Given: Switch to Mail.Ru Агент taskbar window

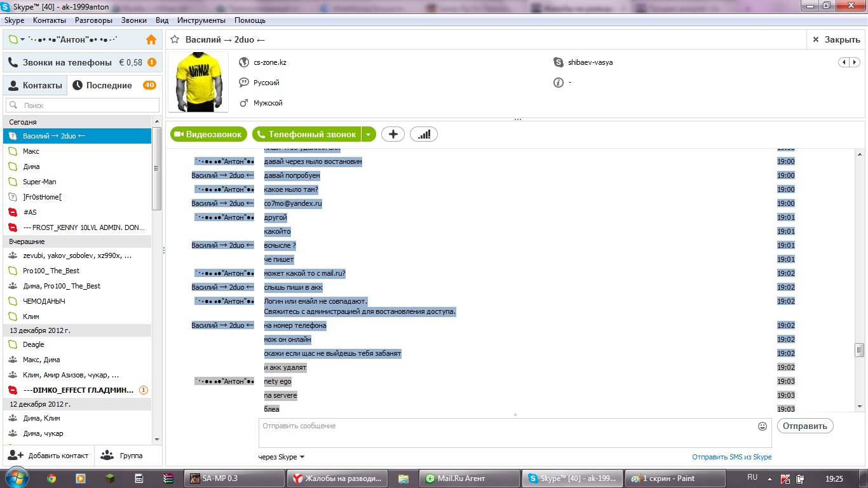Looking at the screenshot, I should 469,478.
